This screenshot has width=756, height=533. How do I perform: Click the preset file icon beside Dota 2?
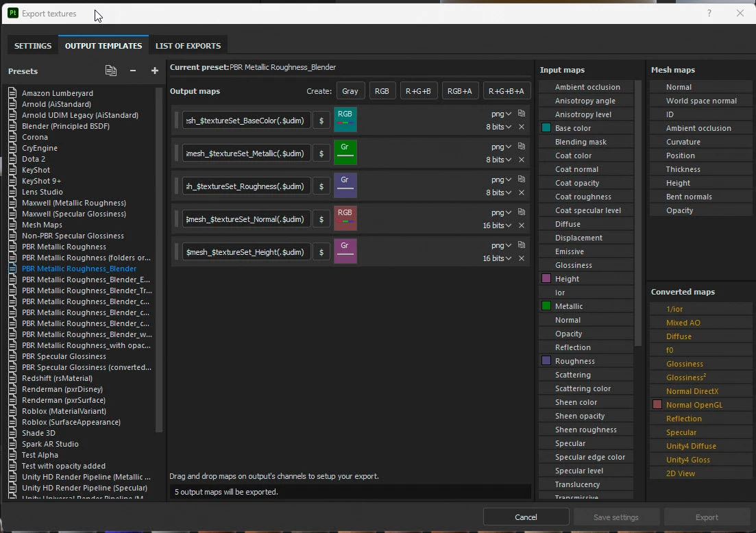click(12, 159)
